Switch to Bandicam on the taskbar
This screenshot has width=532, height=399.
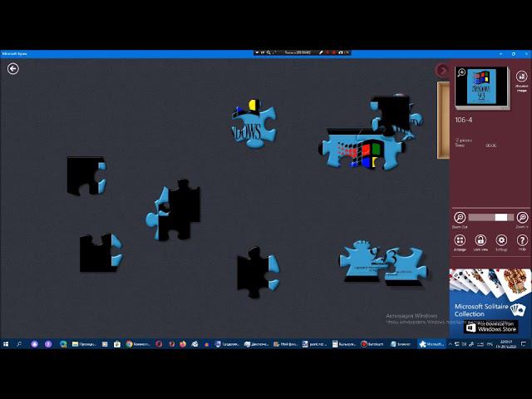coord(372,344)
